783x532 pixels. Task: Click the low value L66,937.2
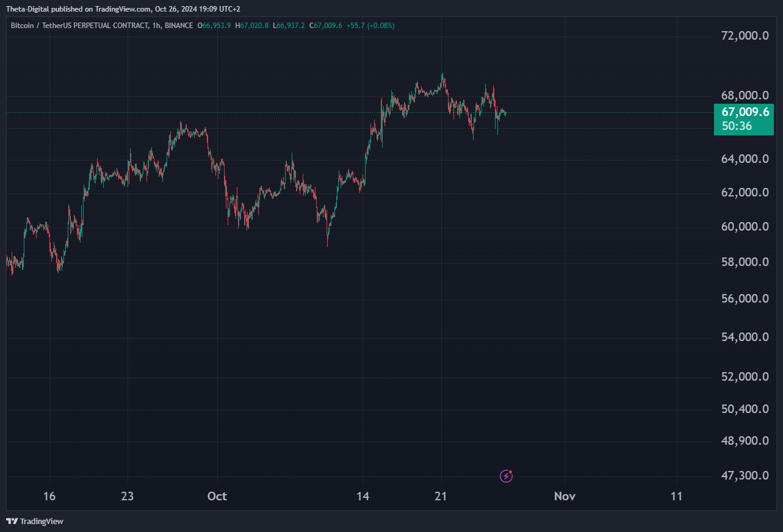coord(289,26)
